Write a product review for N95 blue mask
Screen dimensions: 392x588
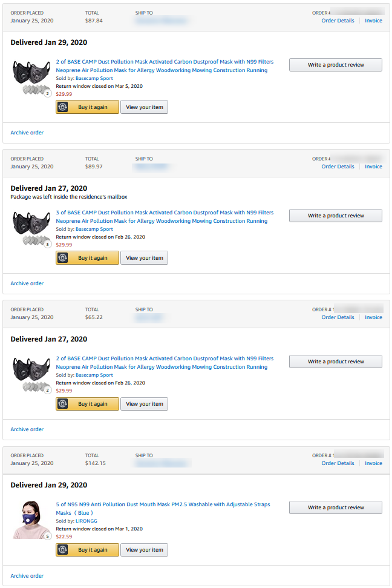(335, 507)
